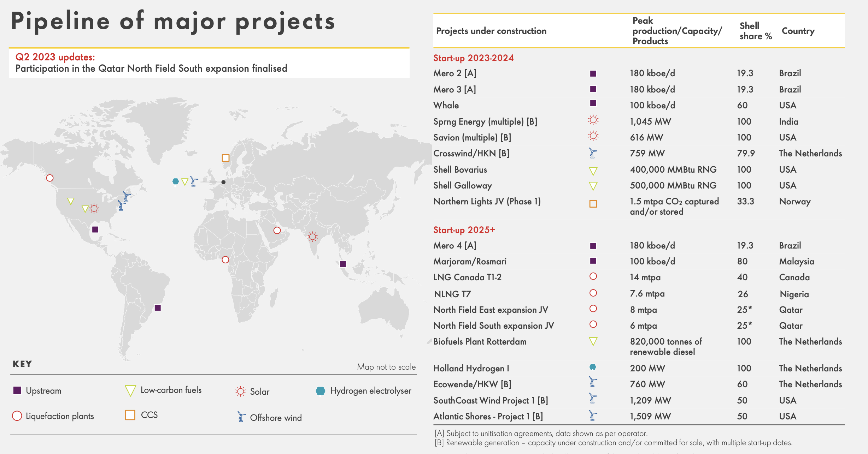Click the Low-carbon fuels triangle in the key
Image resolution: width=868 pixels, height=454 pixels.
click(x=130, y=390)
